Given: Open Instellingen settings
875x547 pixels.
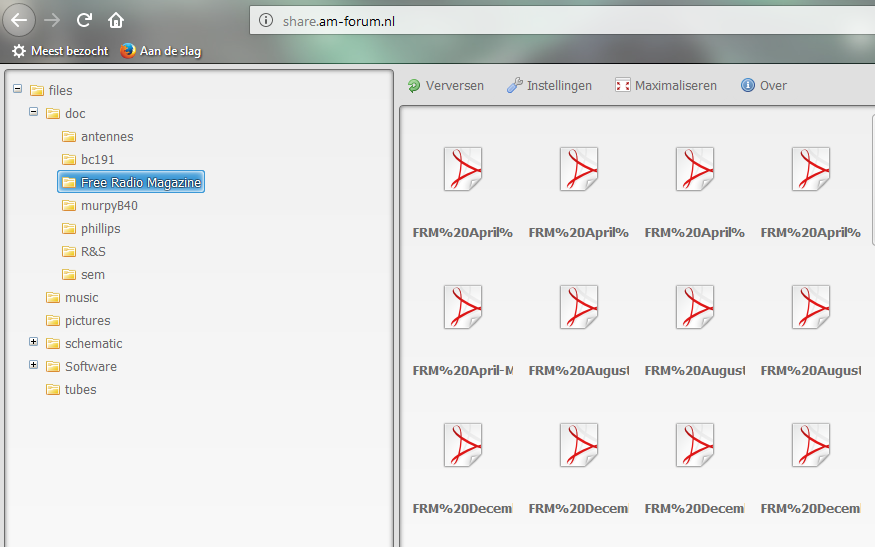Looking at the screenshot, I should (x=549, y=86).
